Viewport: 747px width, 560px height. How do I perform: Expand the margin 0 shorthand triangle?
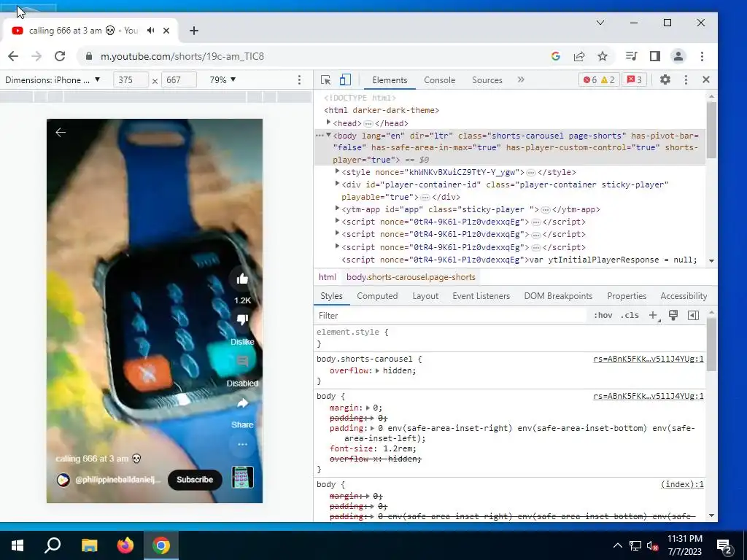(368, 408)
